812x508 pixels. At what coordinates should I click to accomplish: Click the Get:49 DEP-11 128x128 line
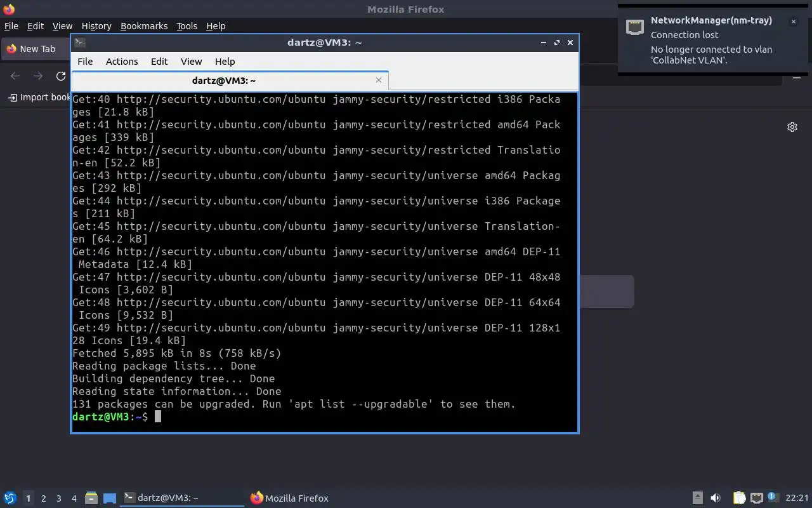click(x=317, y=334)
